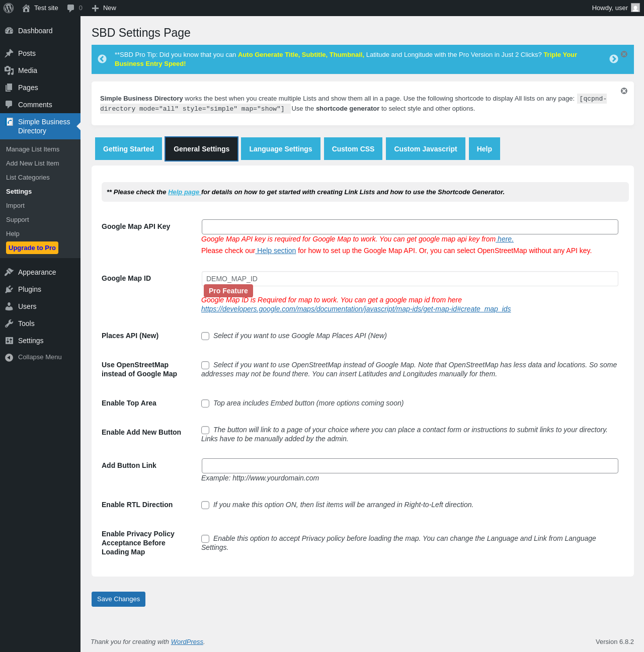
Task: Open List Categories submenu item
Action: [x=28, y=178]
